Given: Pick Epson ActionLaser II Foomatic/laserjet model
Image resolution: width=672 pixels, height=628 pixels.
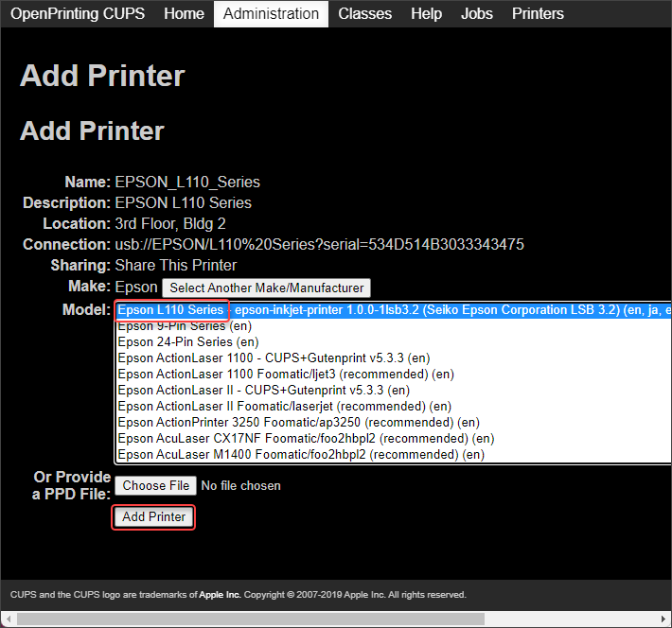Looking at the screenshot, I should click(394, 406).
